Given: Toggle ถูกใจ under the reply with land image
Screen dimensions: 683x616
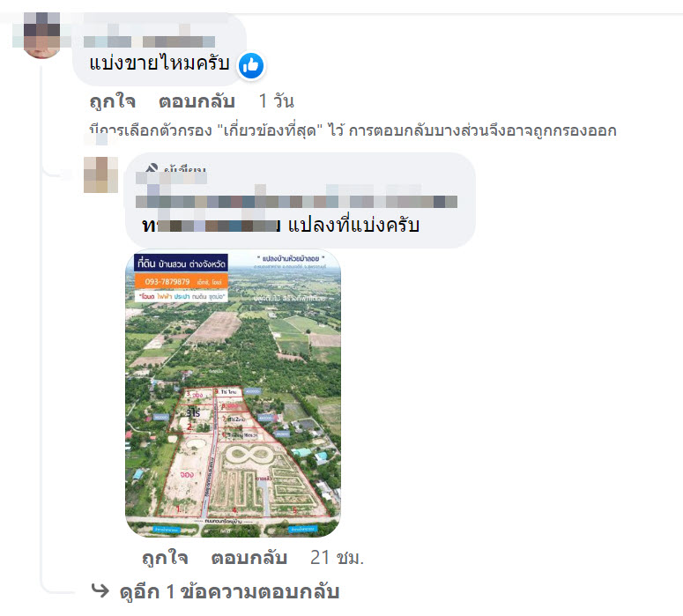Looking at the screenshot, I should click(x=165, y=558).
